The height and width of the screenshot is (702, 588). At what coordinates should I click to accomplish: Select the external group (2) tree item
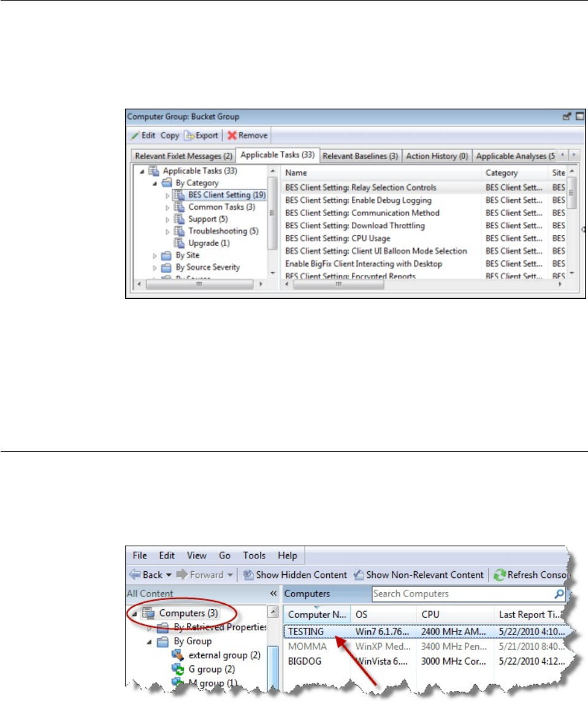(224, 655)
